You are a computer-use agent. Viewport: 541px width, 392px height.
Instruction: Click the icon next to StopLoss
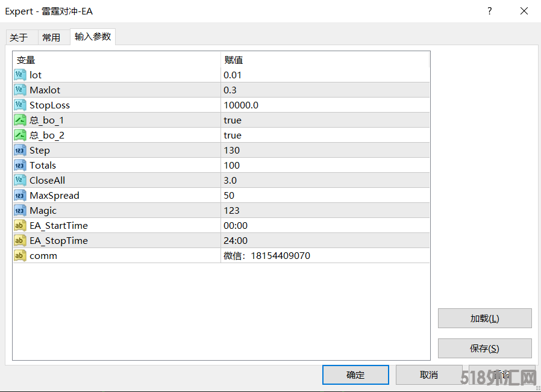coord(20,105)
